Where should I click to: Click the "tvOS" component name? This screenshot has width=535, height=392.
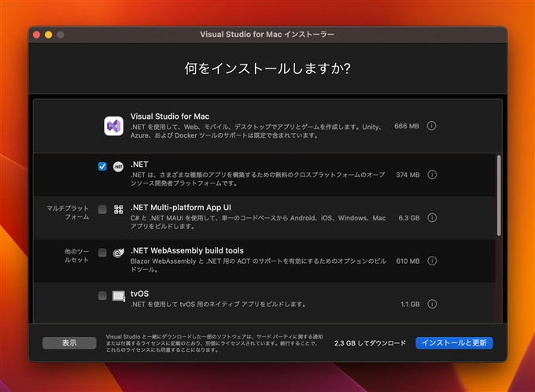coord(139,294)
